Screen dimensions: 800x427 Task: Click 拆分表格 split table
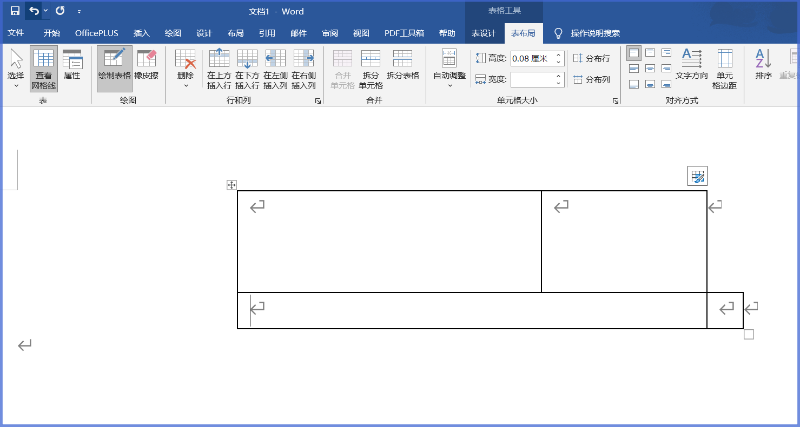(403, 65)
